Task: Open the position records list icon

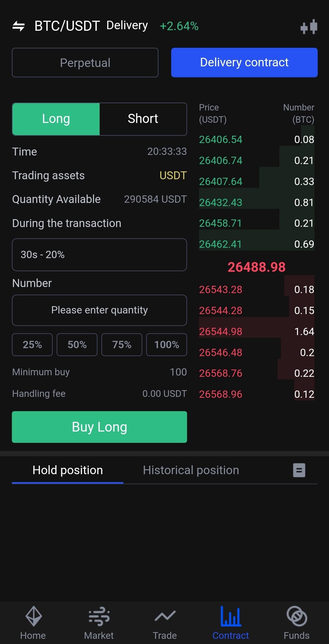Action: tap(299, 470)
